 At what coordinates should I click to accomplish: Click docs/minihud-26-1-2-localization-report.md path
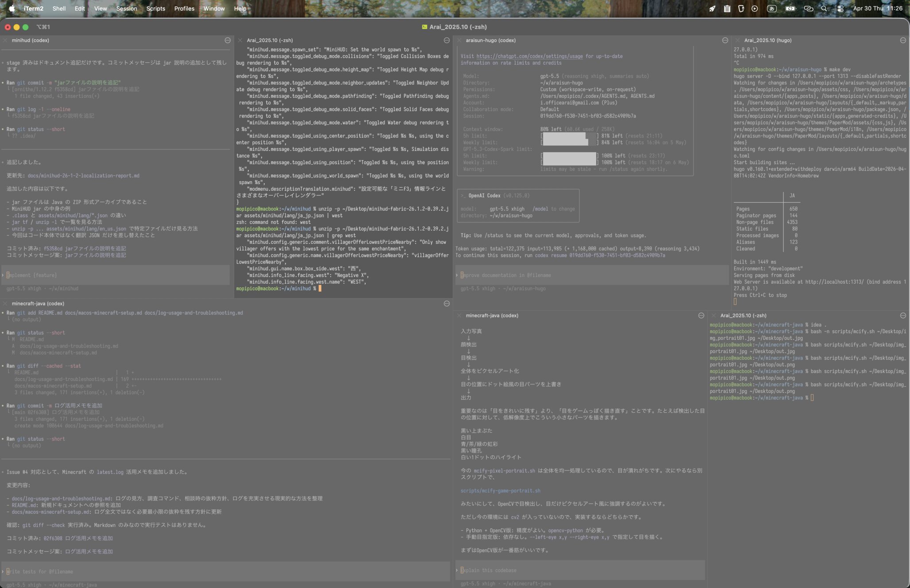pyautogui.click(x=84, y=176)
